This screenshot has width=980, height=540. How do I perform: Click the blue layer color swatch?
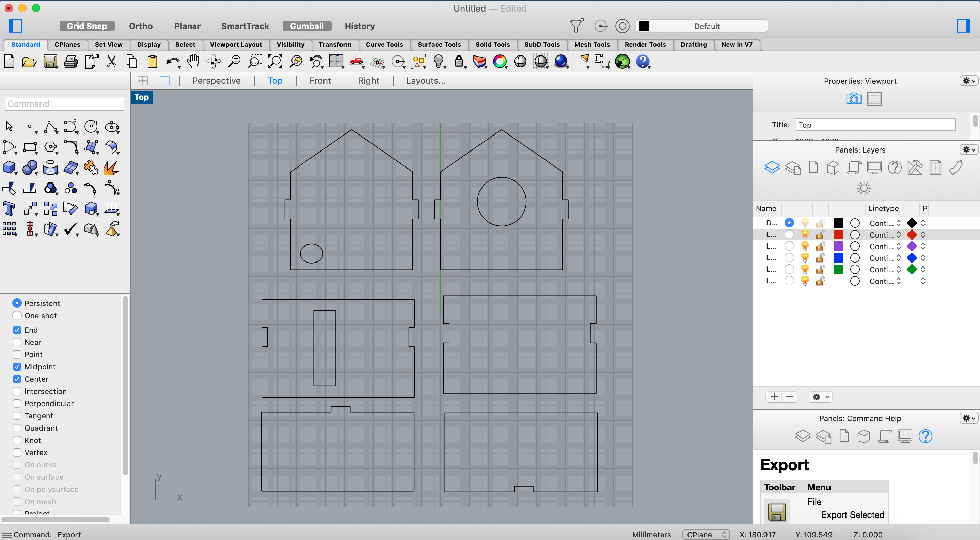pyautogui.click(x=838, y=258)
